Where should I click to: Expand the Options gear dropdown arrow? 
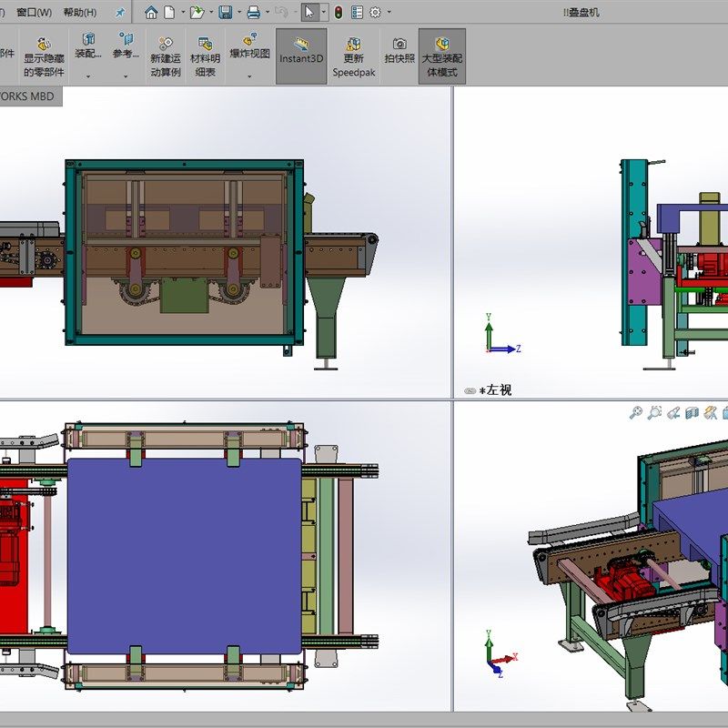(x=389, y=12)
